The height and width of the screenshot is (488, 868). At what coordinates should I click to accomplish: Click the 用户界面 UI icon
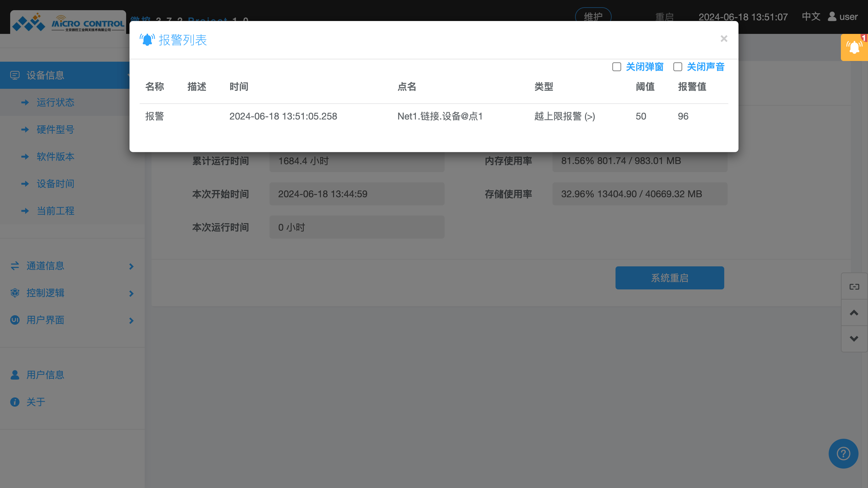click(15, 320)
